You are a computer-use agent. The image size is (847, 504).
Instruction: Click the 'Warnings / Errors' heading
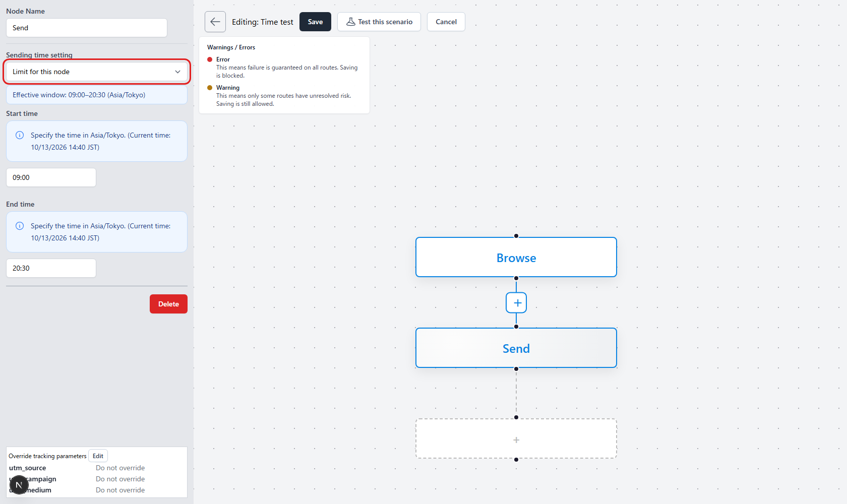pos(231,47)
